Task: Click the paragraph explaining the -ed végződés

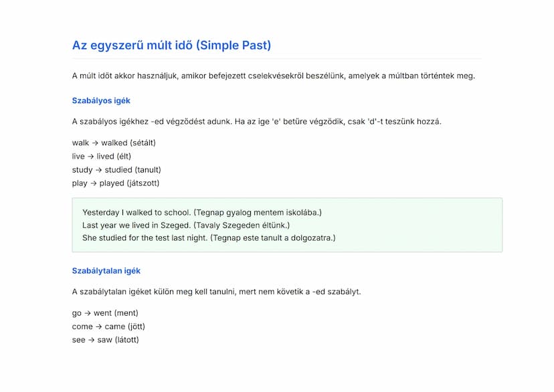Action: (x=256, y=122)
